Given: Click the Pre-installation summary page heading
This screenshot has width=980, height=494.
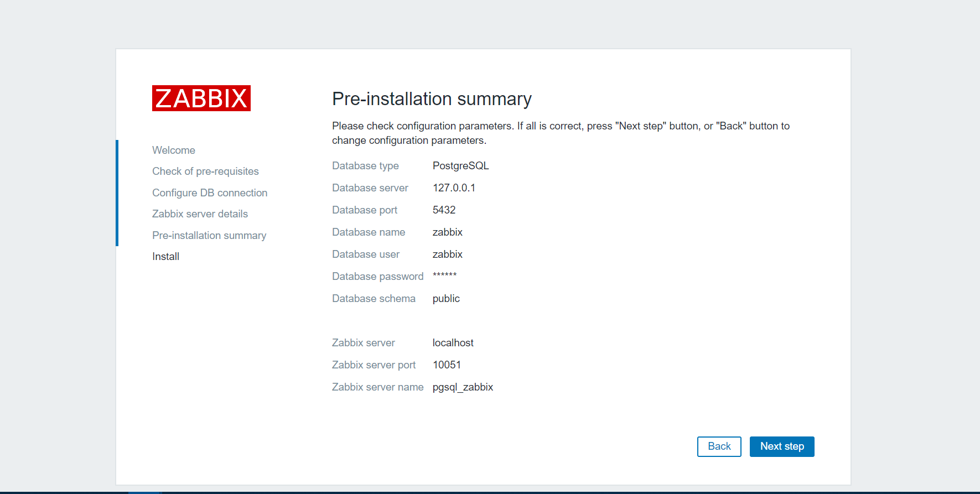Looking at the screenshot, I should pos(432,99).
